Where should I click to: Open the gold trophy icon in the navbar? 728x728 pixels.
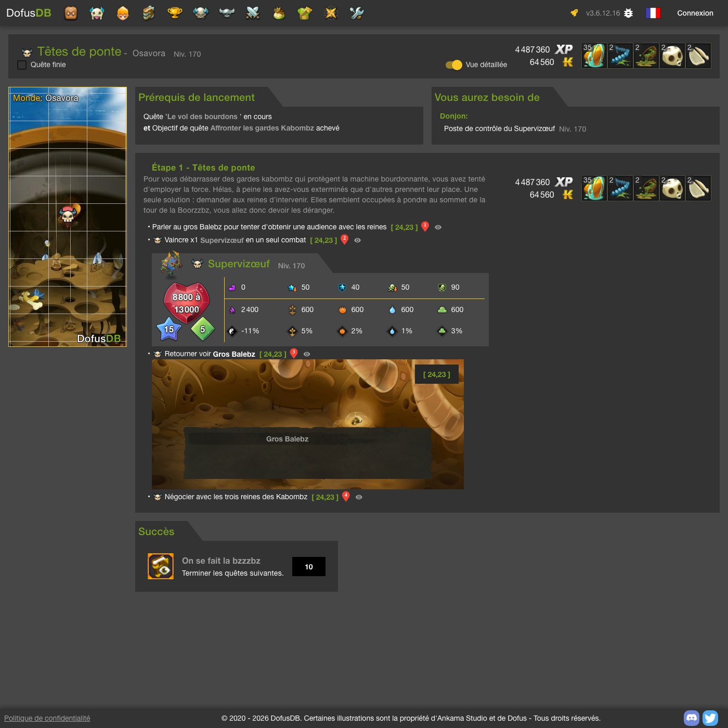tap(175, 13)
